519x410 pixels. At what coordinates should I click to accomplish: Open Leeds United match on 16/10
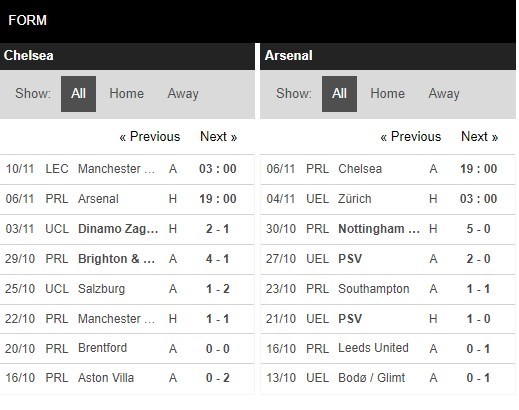388,349
